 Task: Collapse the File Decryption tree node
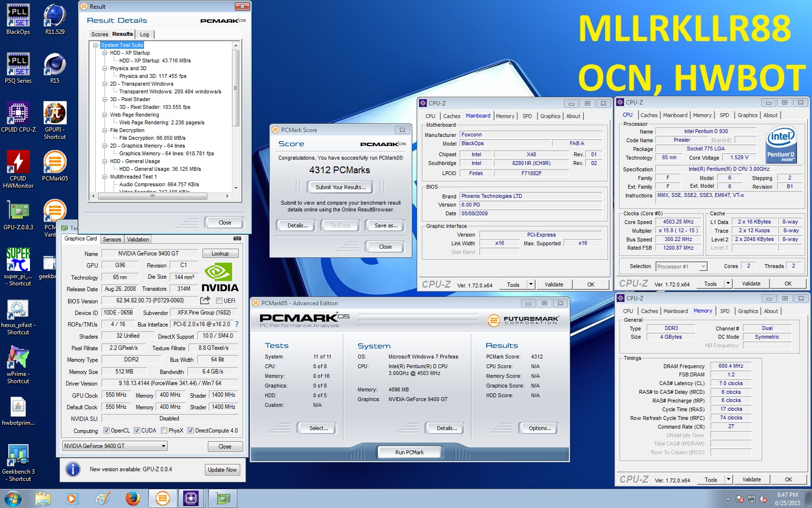(x=104, y=130)
